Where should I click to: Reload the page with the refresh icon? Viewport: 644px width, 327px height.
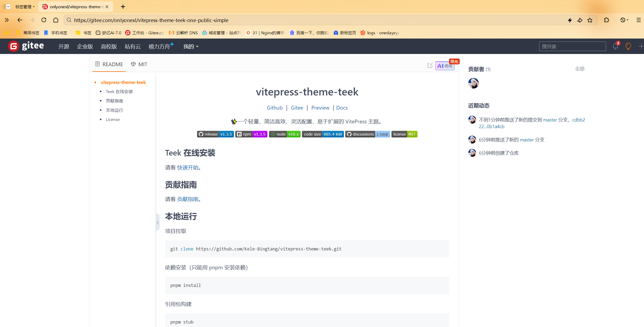pos(44,20)
